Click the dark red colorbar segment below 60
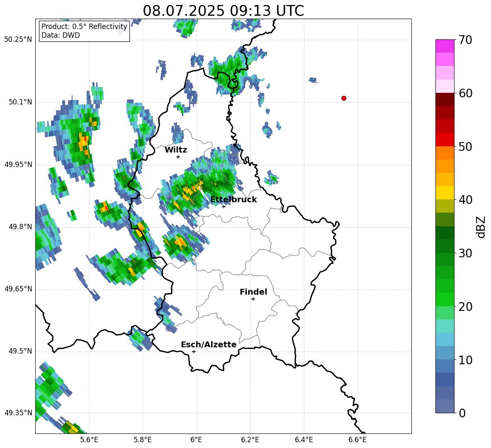 445,99
